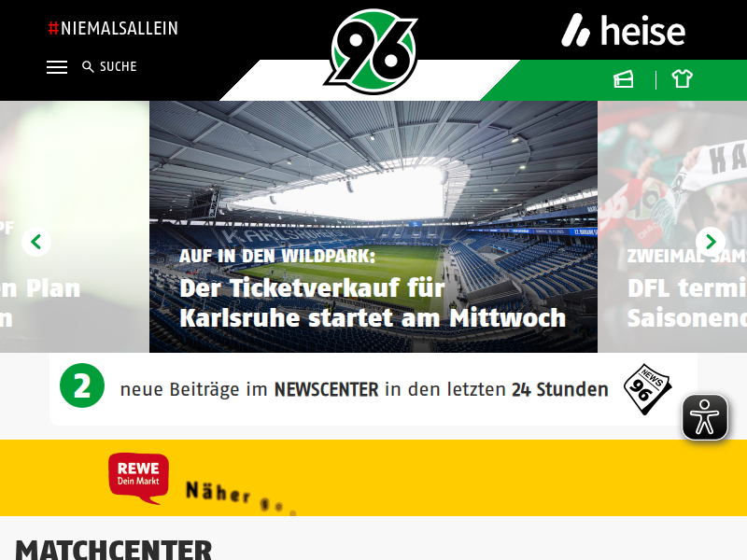This screenshot has height=560, width=747.
Task: Open the REWE Dein Markt ad banner
Action: (373, 478)
